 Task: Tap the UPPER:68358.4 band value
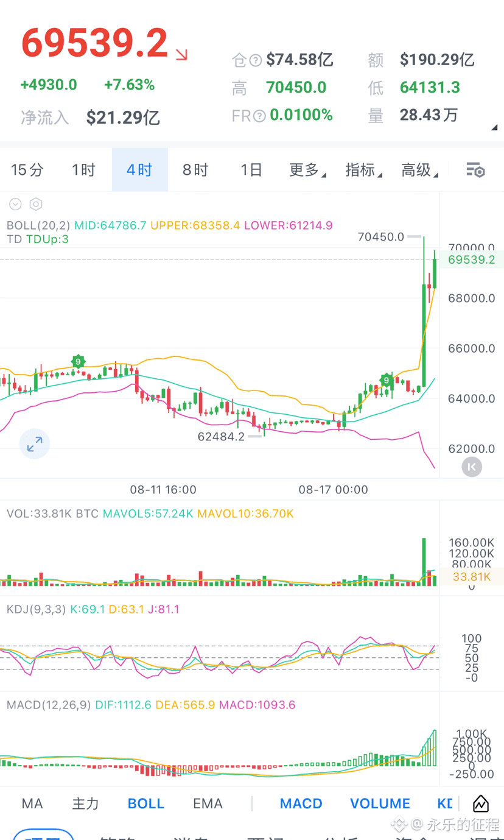click(195, 225)
